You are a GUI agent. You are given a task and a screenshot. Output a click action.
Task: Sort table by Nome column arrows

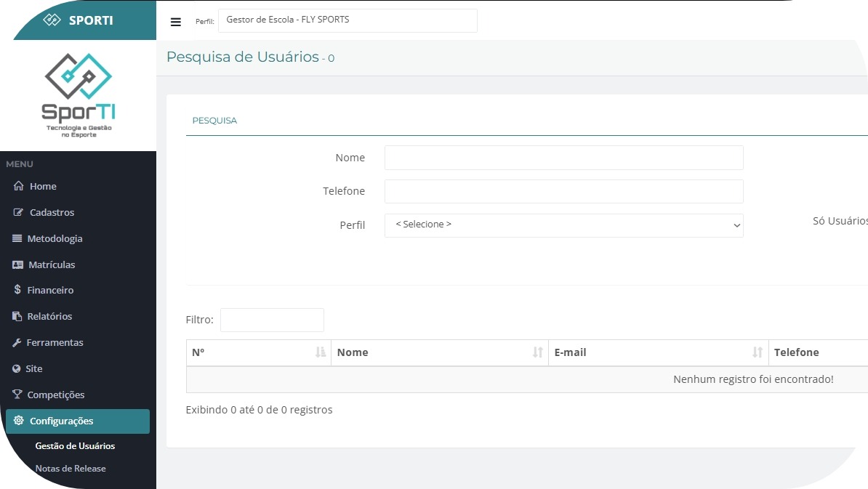[x=537, y=352]
